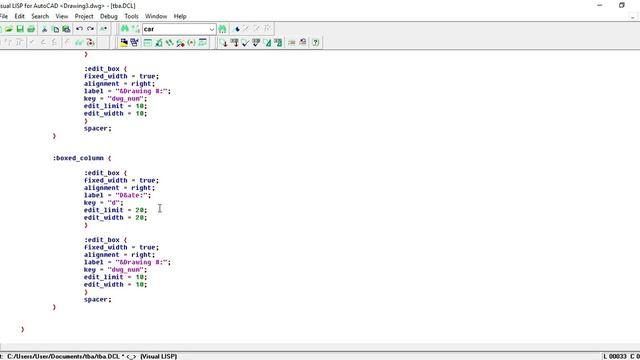Click the Last Break debug icon
Screen dimensions: 640x360
(x=90, y=42)
